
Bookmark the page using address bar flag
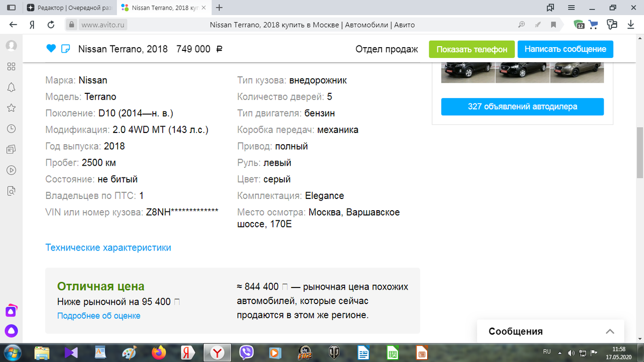pyautogui.click(x=553, y=25)
